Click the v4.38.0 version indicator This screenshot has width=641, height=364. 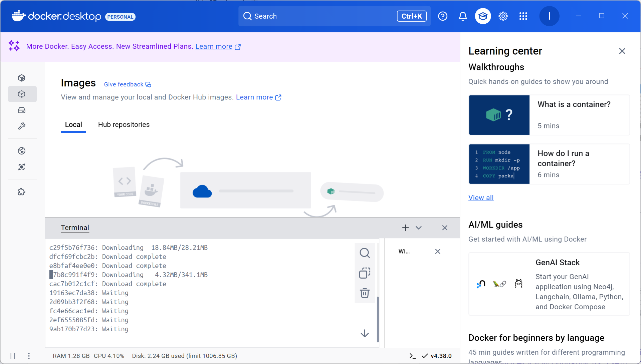(x=437, y=356)
